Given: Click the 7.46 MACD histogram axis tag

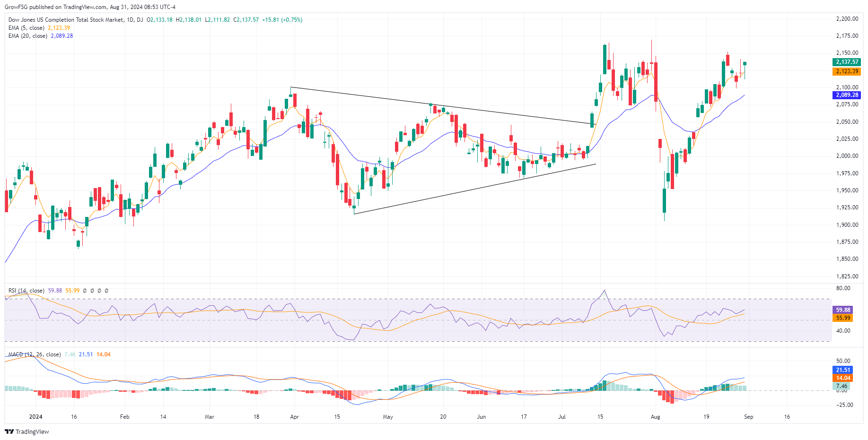Looking at the screenshot, I should click(842, 386).
